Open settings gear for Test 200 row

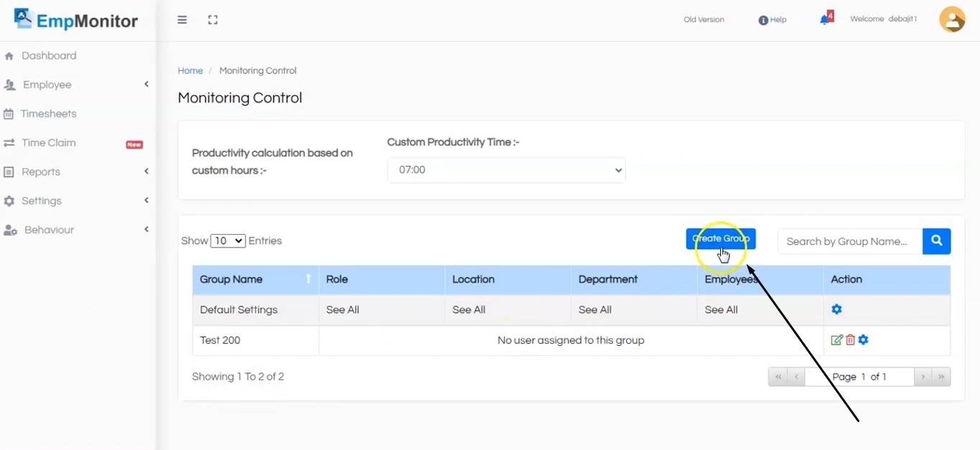[863, 340]
